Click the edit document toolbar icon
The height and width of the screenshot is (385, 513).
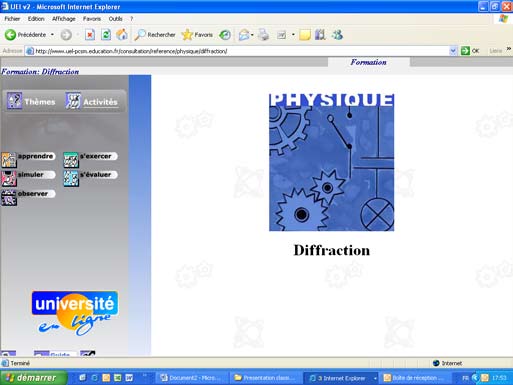282,35
